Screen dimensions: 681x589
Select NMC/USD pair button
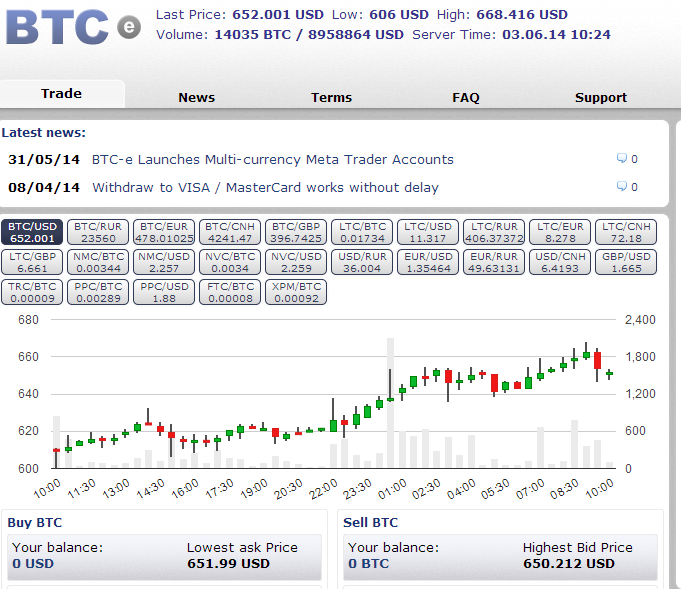[x=164, y=262]
